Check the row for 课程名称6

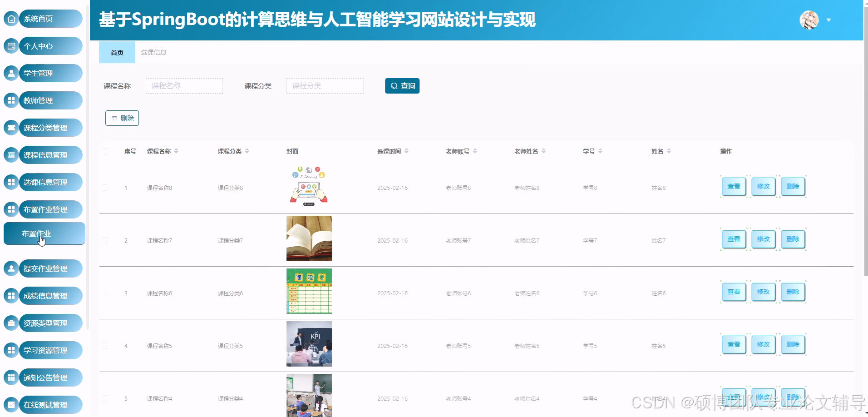pyautogui.click(x=105, y=293)
